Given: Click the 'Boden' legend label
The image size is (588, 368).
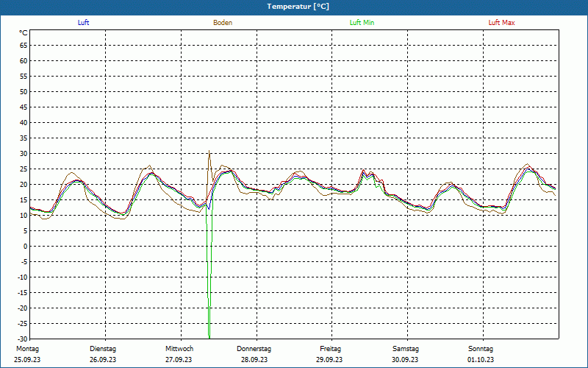Looking at the screenshot, I should [223, 23].
